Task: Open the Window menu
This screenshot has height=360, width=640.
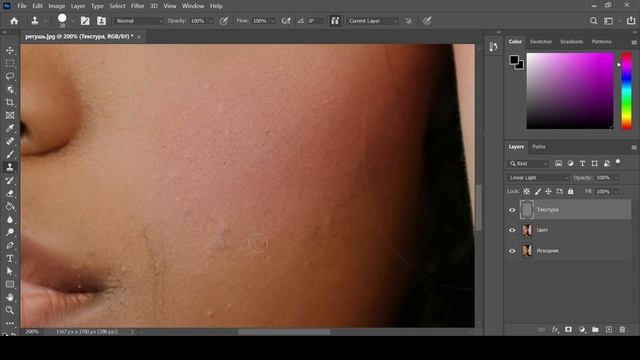Action: [x=193, y=6]
